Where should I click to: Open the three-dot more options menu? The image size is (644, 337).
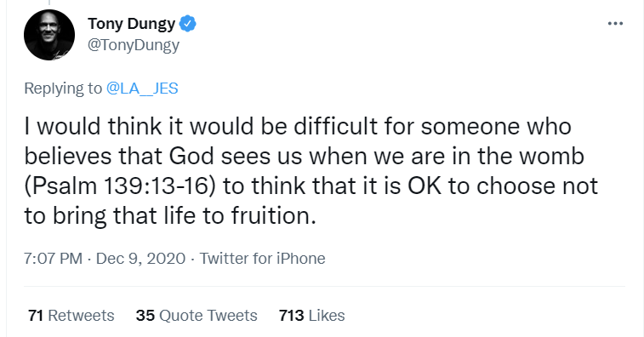(615, 24)
